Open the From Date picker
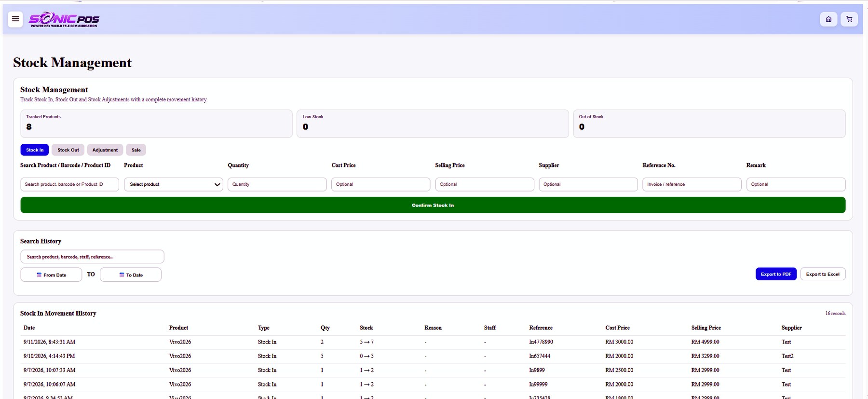The image size is (868, 399). click(51, 275)
